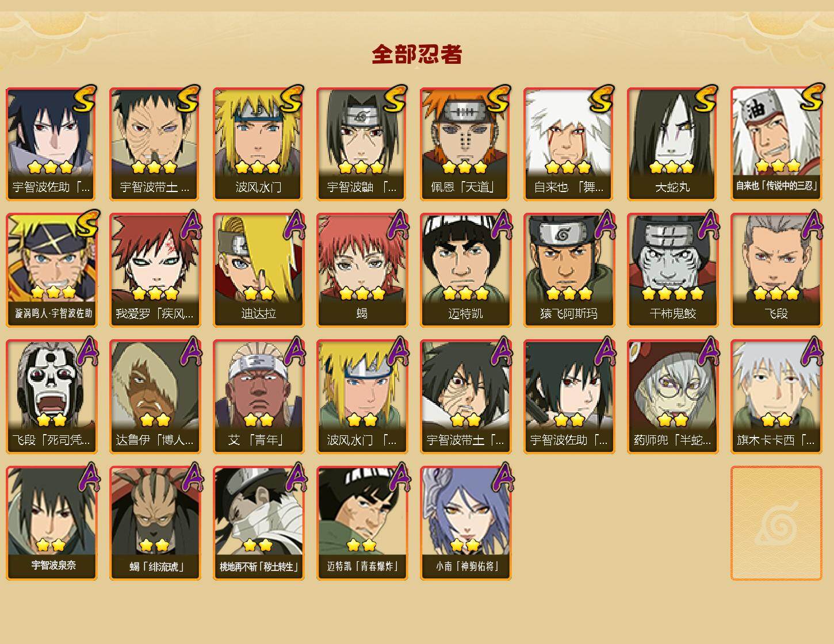Select the 迈特凯 A-rank card
The width and height of the screenshot is (834, 644).
click(466, 270)
